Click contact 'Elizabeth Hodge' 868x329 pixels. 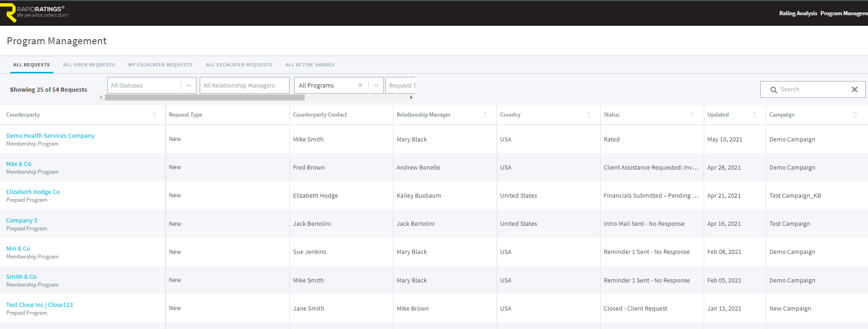(x=316, y=196)
